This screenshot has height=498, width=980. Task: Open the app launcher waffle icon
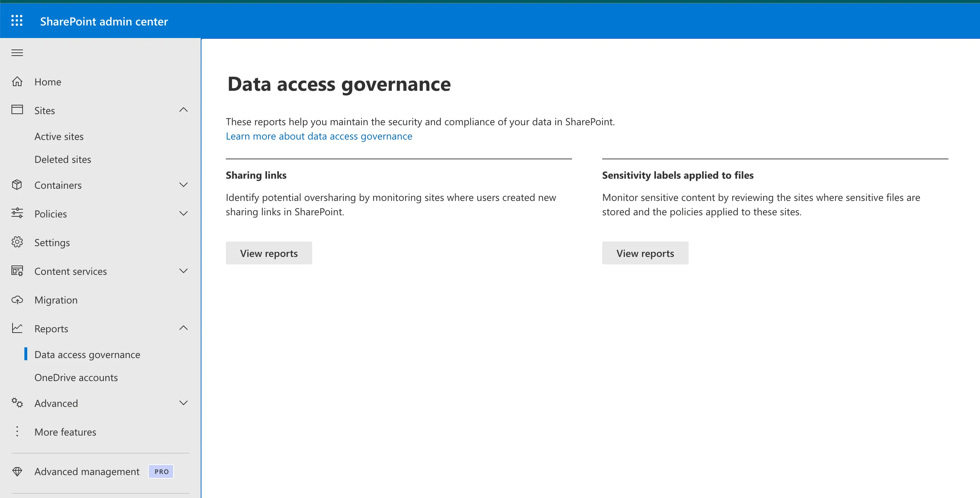click(x=17, y=20)
